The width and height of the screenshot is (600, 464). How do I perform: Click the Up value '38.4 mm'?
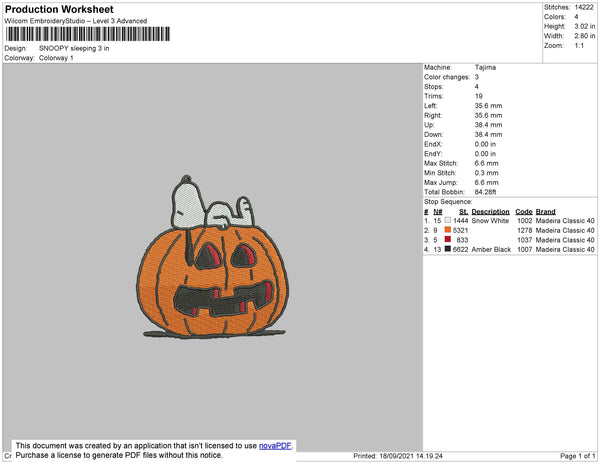click(x=488, y=125)
